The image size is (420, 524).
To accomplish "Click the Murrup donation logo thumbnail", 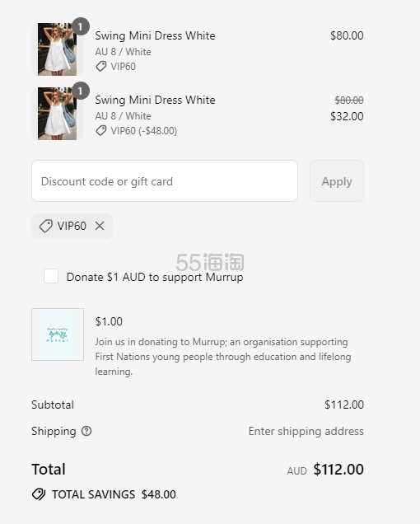I will click(x=58, y=335).
